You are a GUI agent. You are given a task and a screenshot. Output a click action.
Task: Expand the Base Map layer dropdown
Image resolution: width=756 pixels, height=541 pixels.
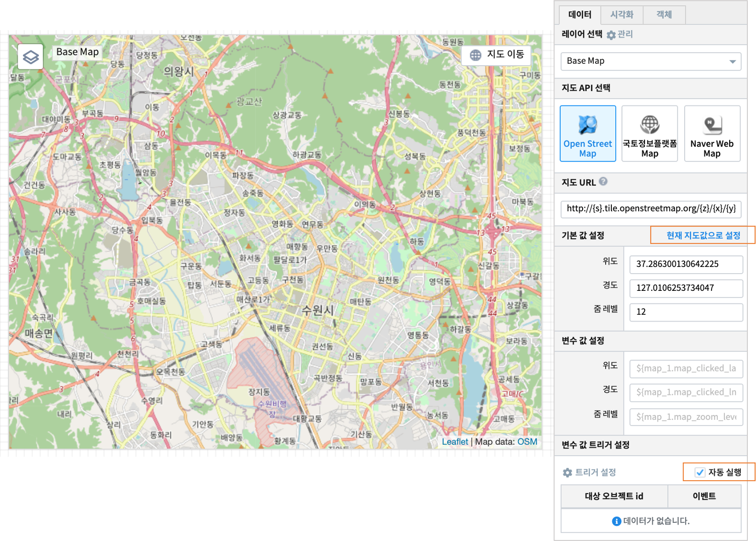(651, 61)
